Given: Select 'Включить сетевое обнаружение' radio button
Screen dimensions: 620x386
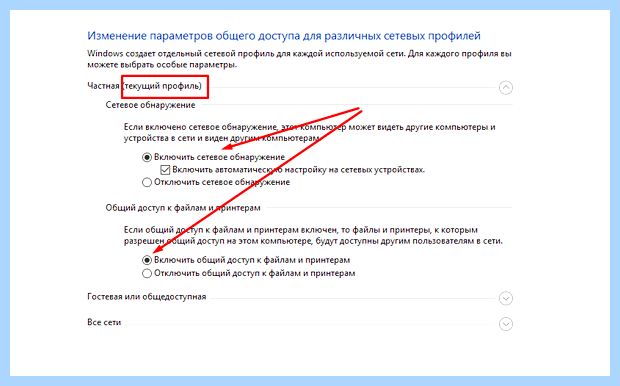Looking at the screenshot, I should (x=147, y=157).
